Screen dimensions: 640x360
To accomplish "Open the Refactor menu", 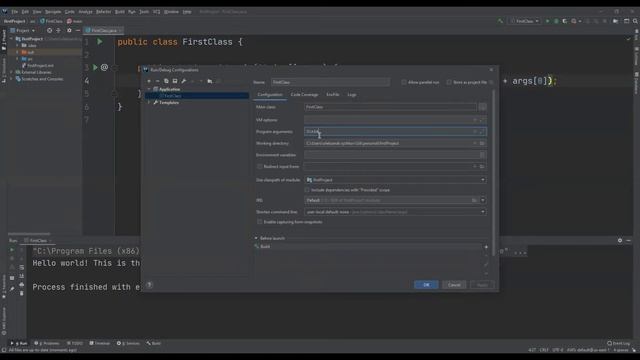I will coord(104,12).
